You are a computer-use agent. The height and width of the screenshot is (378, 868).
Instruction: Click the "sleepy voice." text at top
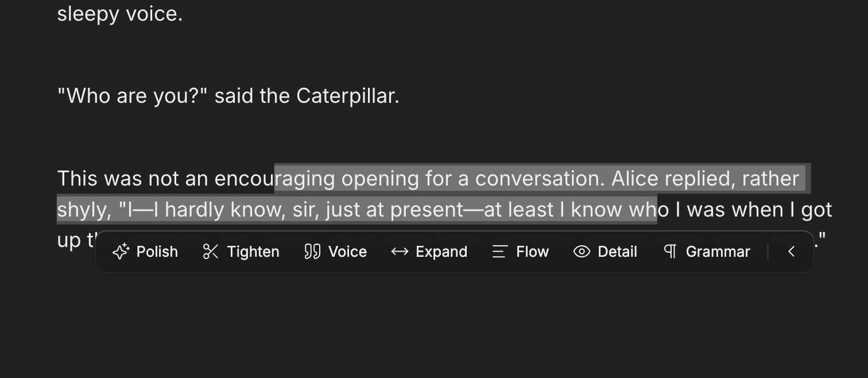click(120, 14)
